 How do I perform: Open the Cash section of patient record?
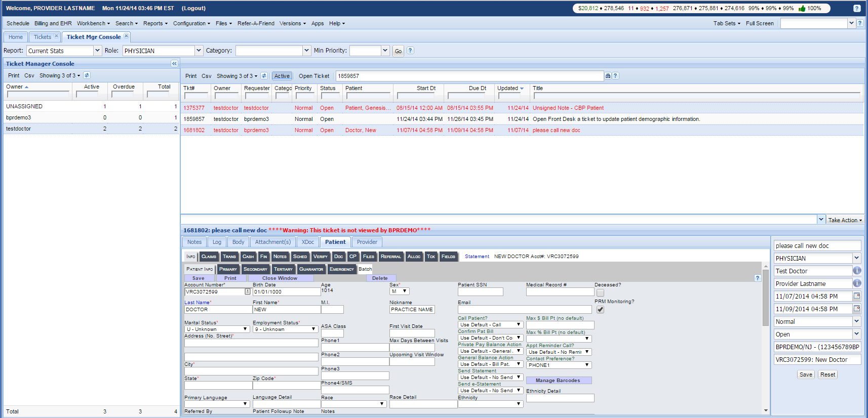point(248,257)
